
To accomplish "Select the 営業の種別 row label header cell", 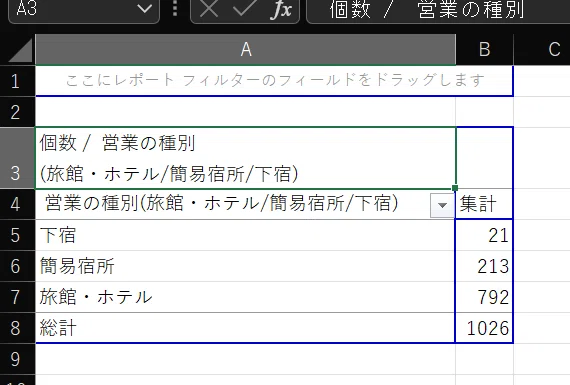I will pyautogui.click(x=245, y=204).
